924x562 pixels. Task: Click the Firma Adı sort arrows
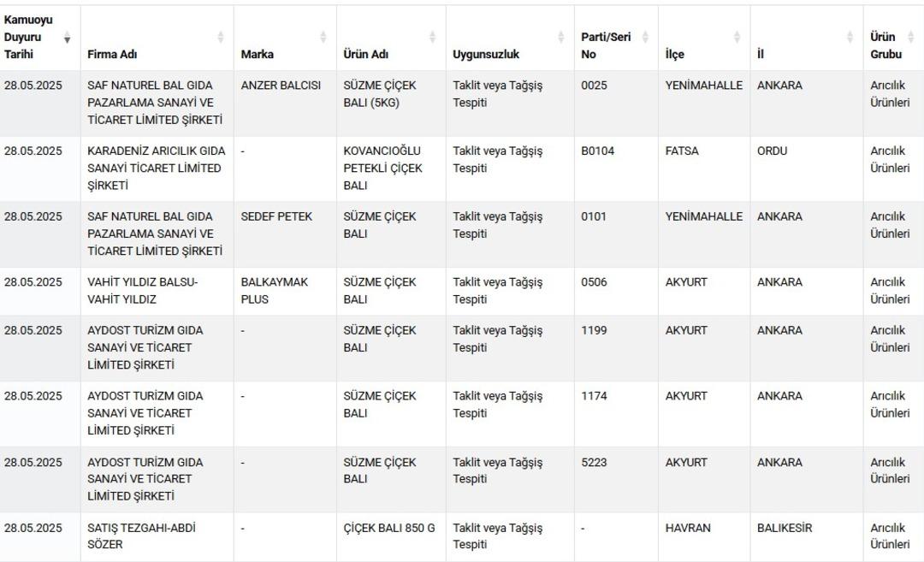(221, 38)
